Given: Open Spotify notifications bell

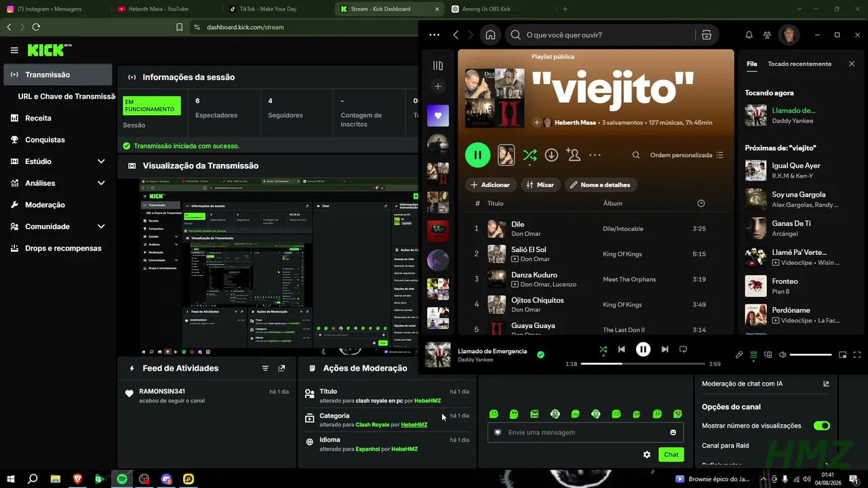Looking at the screenshot, I should 749,35.
